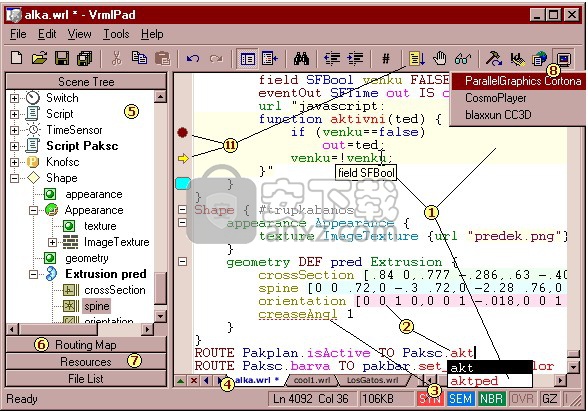Expand the TimeSensor node
This screenshot has width=588, height=411.
14,130
